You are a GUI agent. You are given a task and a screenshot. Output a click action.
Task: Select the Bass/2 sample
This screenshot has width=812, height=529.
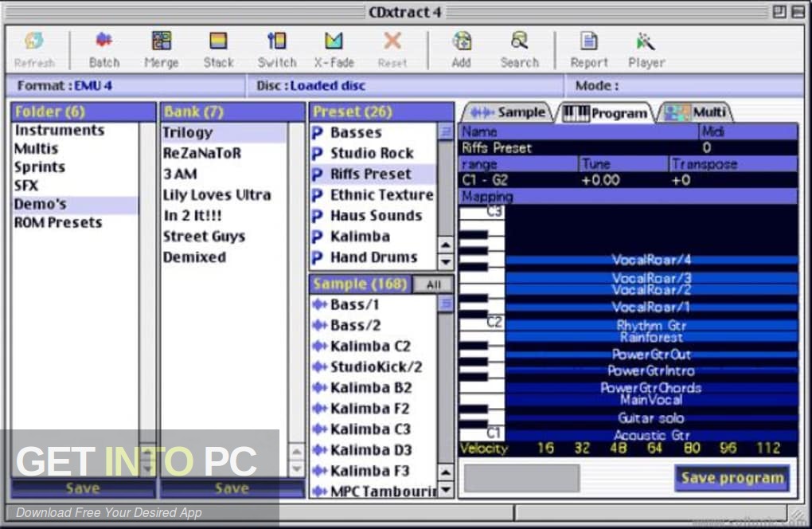[373, 325]
